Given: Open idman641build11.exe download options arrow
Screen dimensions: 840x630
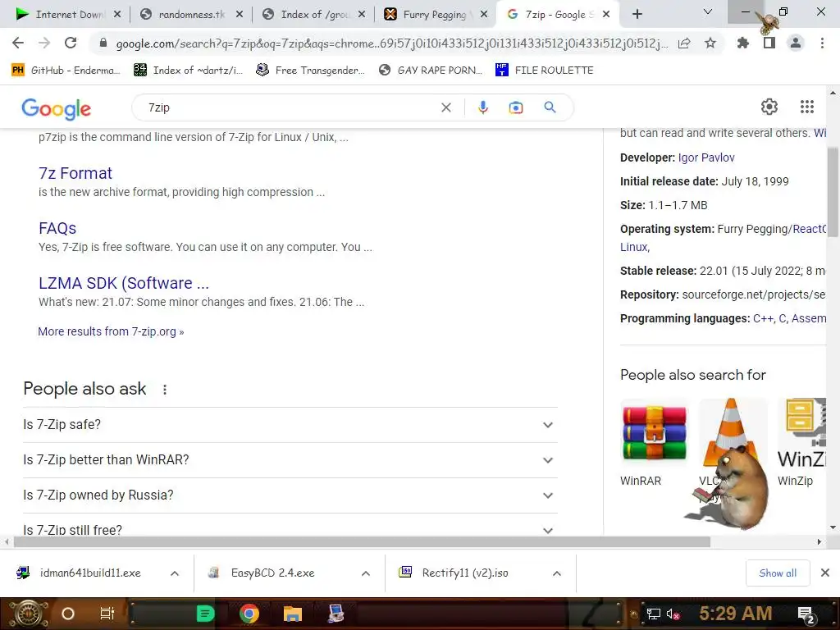Looking at the screenshot, I should click(174, 573).
